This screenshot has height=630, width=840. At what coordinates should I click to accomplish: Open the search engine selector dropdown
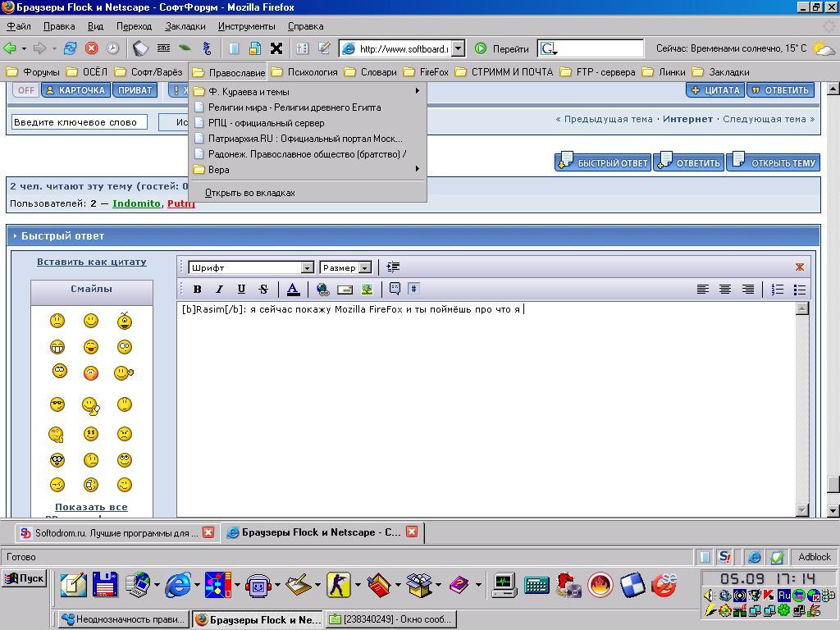[x=549, y=49]
